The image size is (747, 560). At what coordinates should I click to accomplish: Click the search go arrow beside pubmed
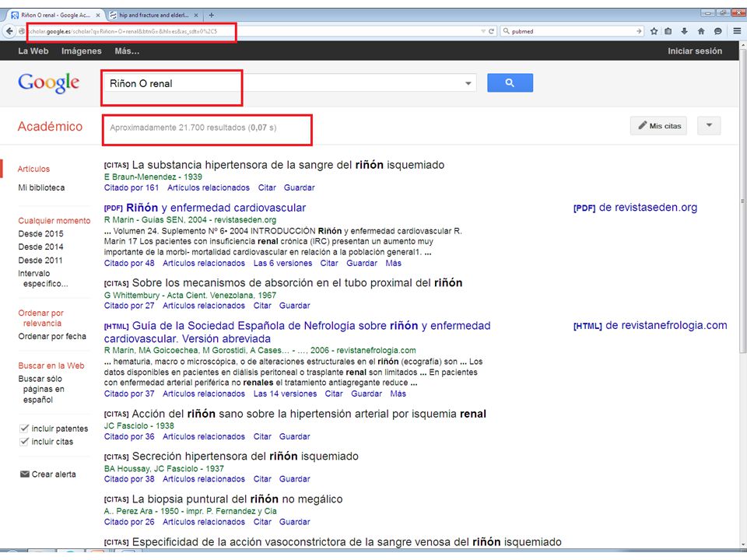coord(639,31)
